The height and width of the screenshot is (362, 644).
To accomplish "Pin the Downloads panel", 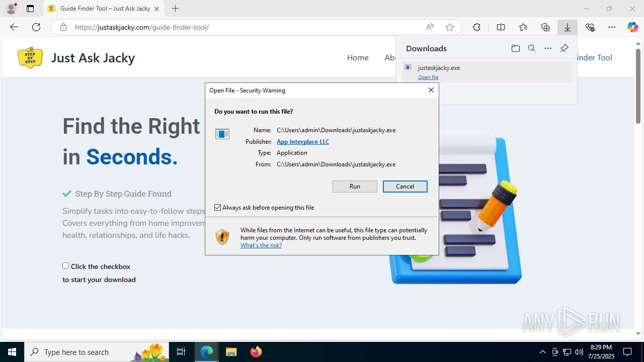I will click(564, 48).
